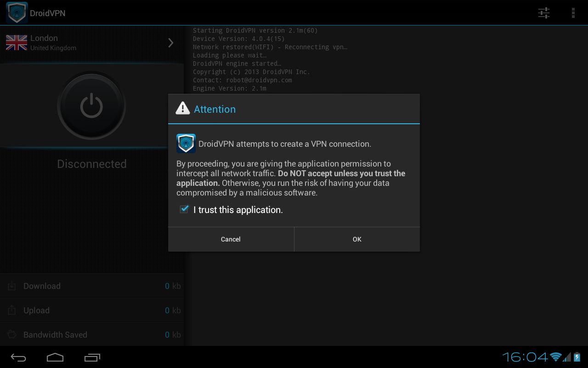Image resolution: width=588 pixels, height=368 pixels.
Task: Tap the 'Network restored(WIFI)' log line
Action: [x=270, y=47]
